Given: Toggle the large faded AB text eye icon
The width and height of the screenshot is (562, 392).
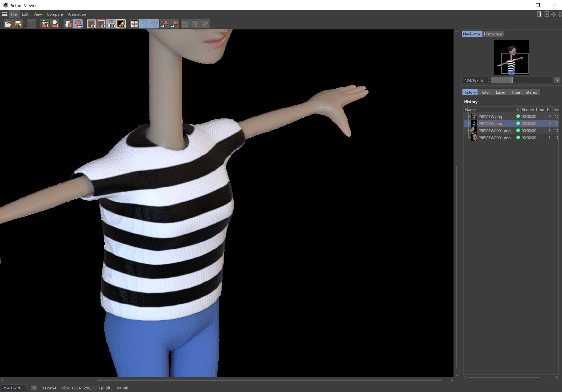Looking at the screenshot, I should tap(154, 24).
